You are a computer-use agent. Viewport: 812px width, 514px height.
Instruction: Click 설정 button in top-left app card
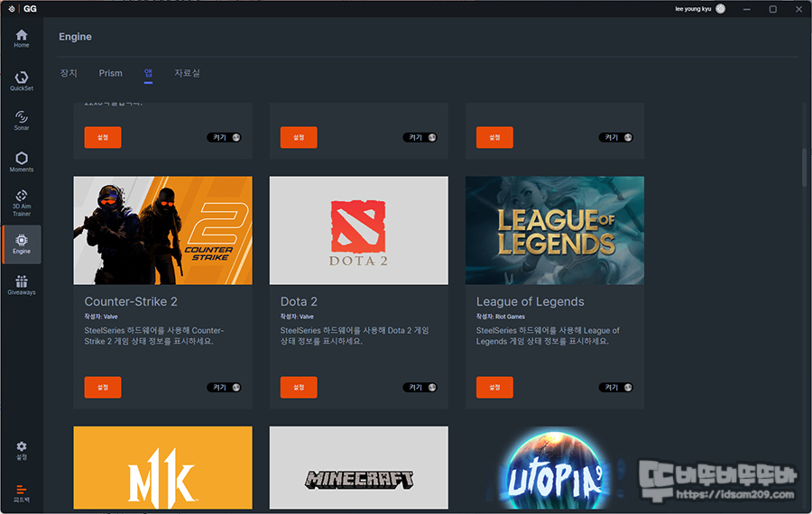click(x=103, y=137)
